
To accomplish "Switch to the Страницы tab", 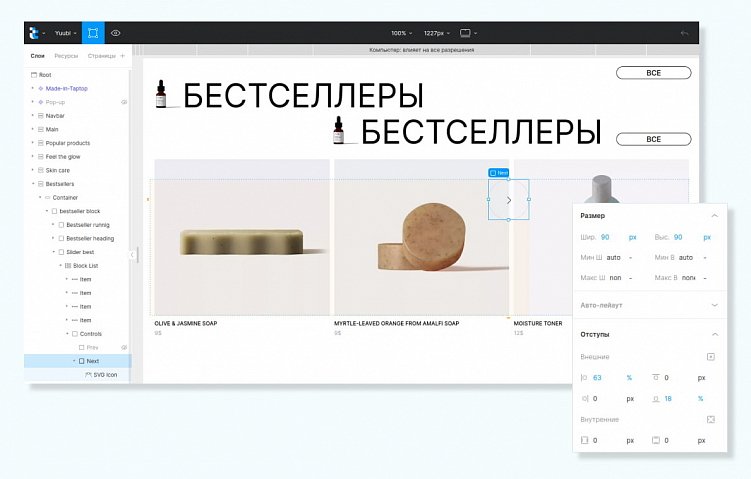I will (102, 56).
